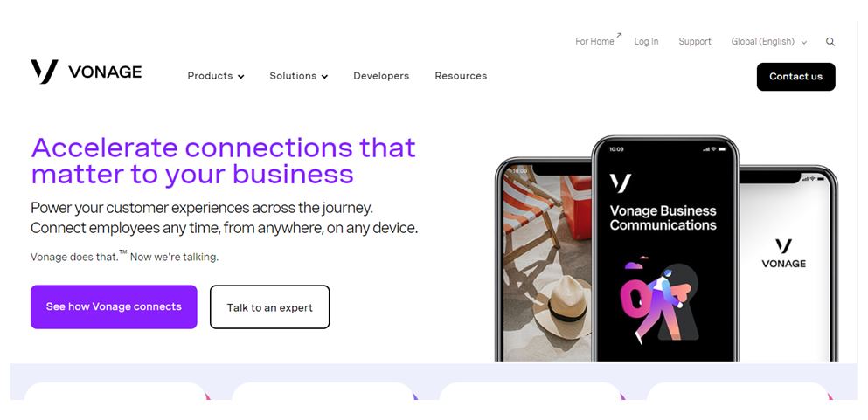
Task: Click the Vonage logo in header
Action: [87, 72]
